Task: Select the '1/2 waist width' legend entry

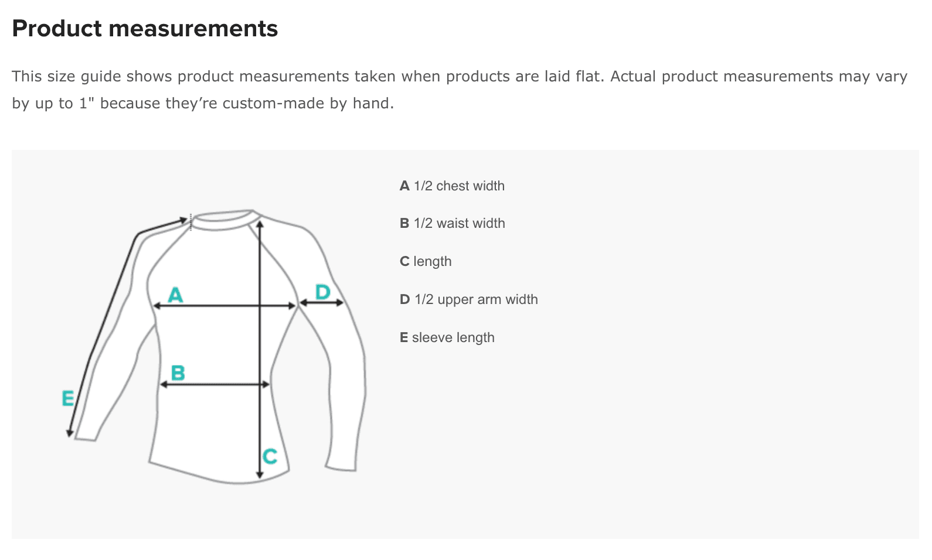Action: [x=453, y=223]
